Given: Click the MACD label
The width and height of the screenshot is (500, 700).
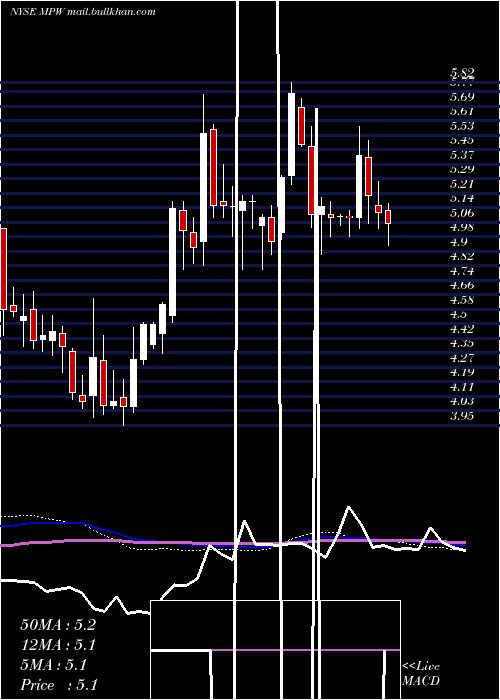Looking at the screenshot, I should 421,681.
